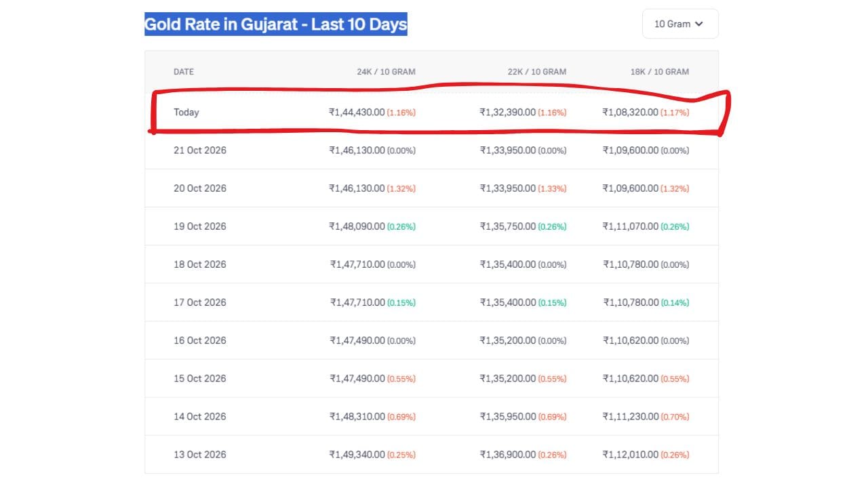The image size is (868, 488).
Task: Open the 10 Gram unit dropdown
Action: point(680,24)
